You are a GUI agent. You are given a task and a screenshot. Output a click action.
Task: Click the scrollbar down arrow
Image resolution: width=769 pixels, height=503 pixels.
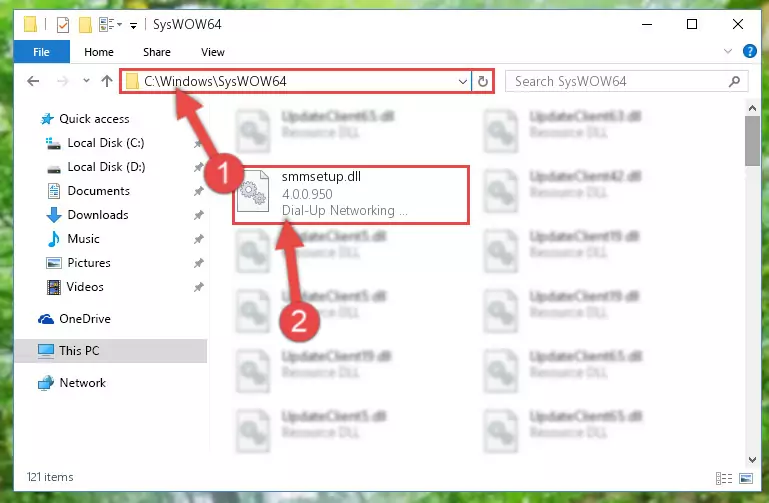point(752,459)
